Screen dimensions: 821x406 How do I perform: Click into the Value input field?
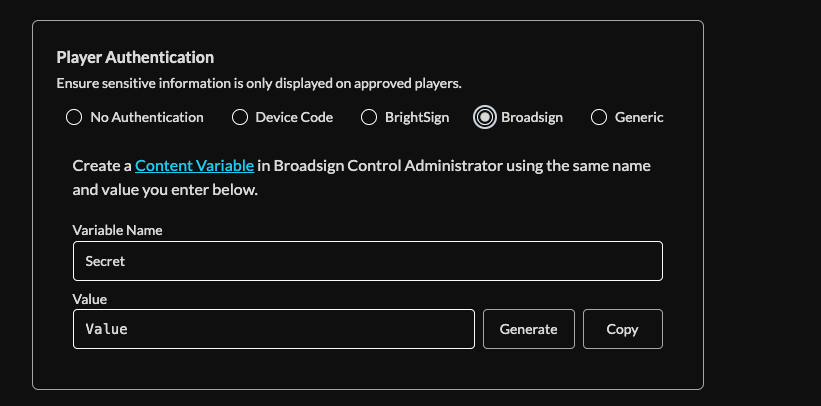tap(274, 329)
